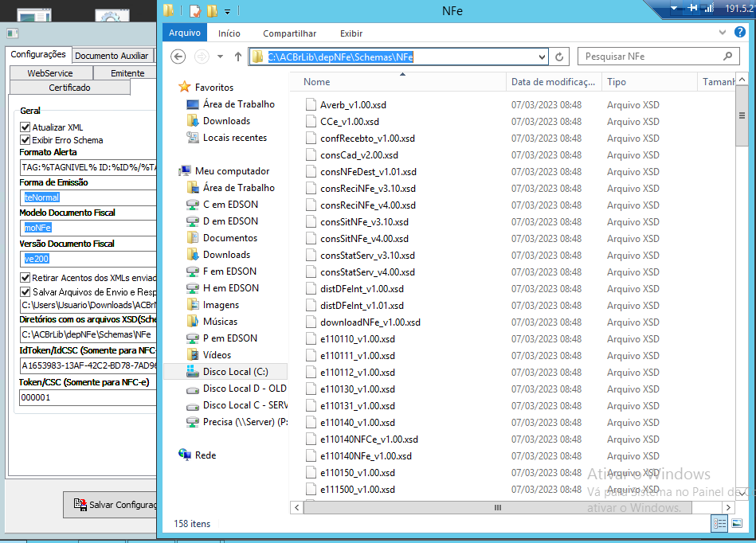Image resolution: width=756 pixels, height=543 pixels.
Task: Open Forma de Emissão combo box
Action: (88, 197)
